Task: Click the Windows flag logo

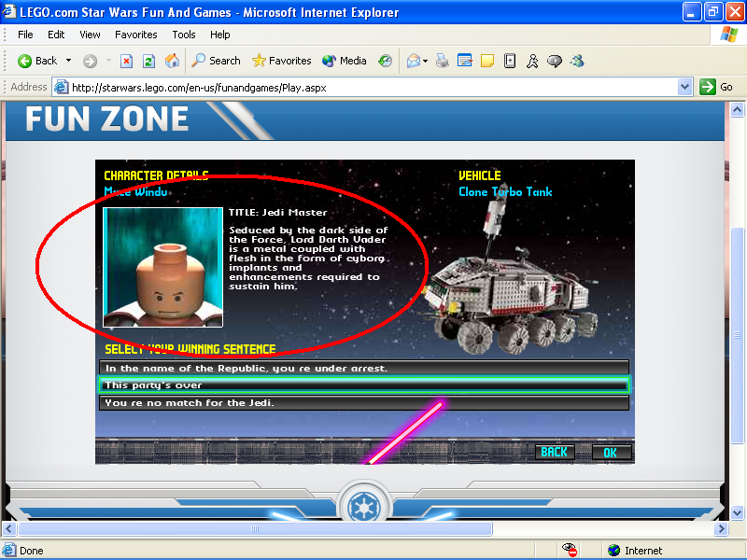Action: (x=728, y=35)
